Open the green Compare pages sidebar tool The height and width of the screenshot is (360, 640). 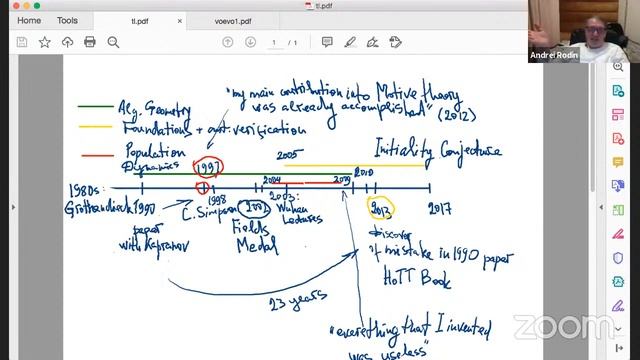pyautogui.click(x=618, y=210)
